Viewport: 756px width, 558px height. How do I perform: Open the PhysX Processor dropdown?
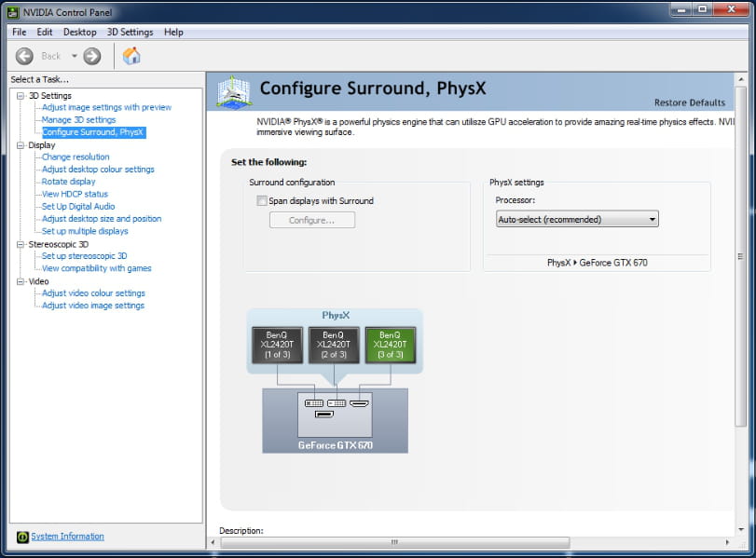coord(577,220)
